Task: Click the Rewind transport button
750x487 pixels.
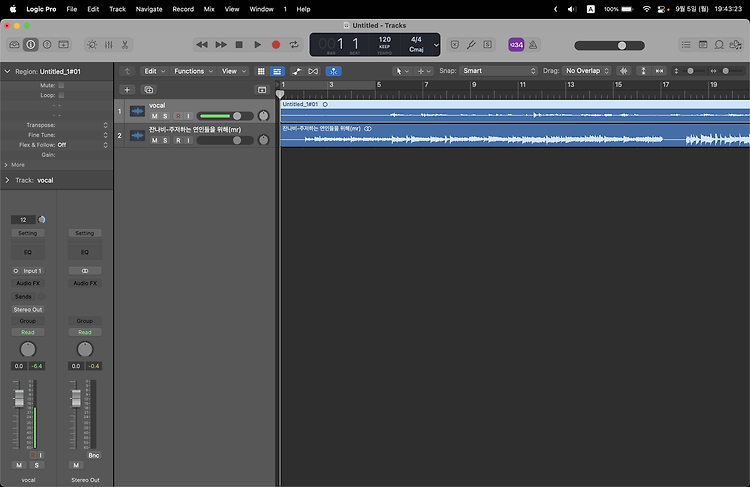Action: (x=202, y=44)
